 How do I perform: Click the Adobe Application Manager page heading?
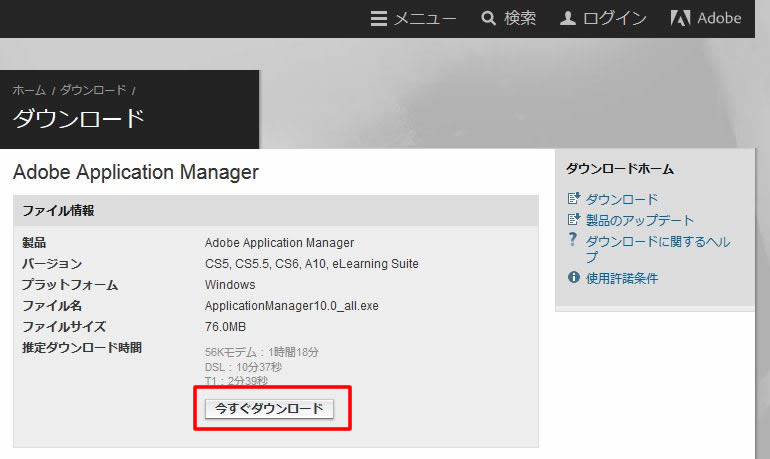[x=136, y=172]
